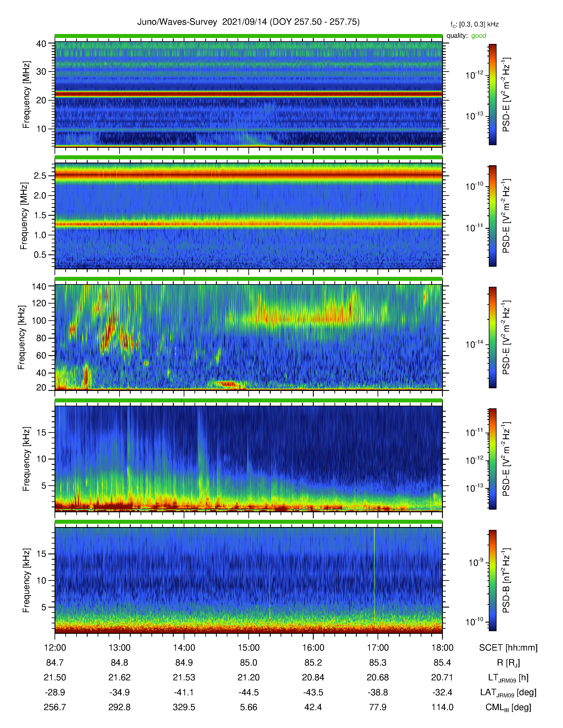Screen dimensions: 563x728
Task: Click the CML III [deg] row label
Action: tap(508, 707)
